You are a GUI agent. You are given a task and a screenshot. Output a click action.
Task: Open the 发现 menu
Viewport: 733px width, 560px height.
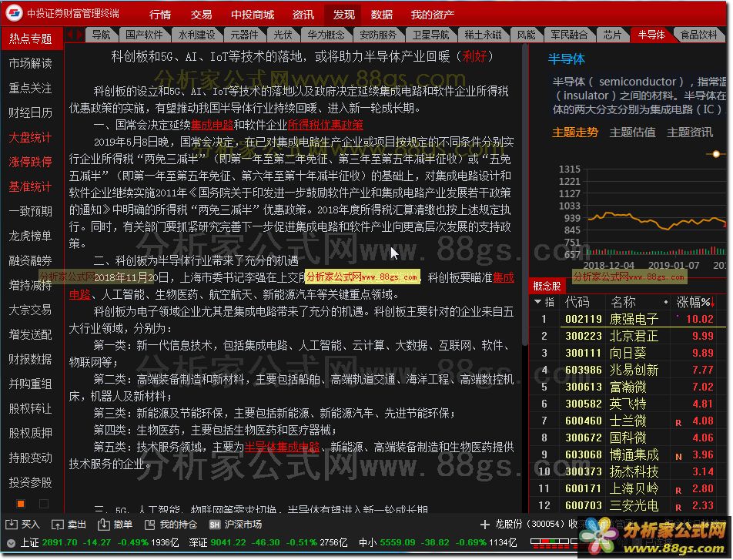(x=343, y=15)
